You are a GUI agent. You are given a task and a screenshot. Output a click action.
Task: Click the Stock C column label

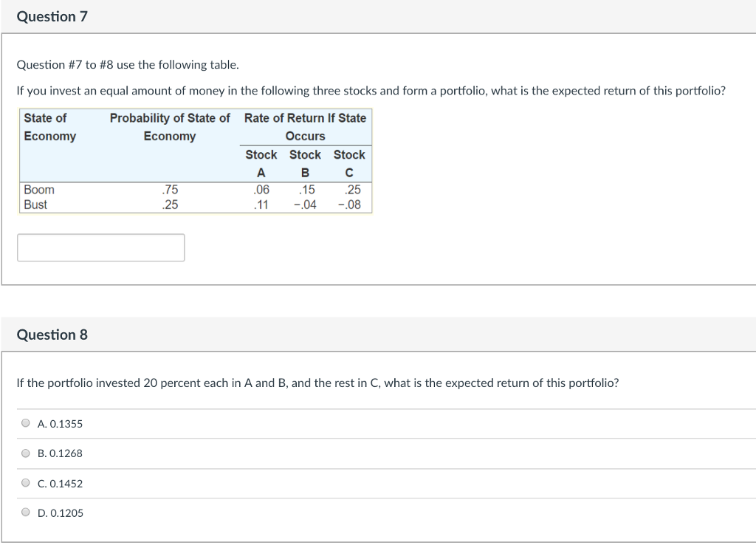click(348, 163)
